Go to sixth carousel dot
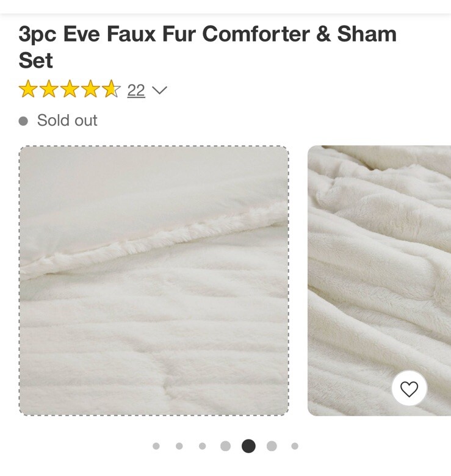 click(272, 446)
